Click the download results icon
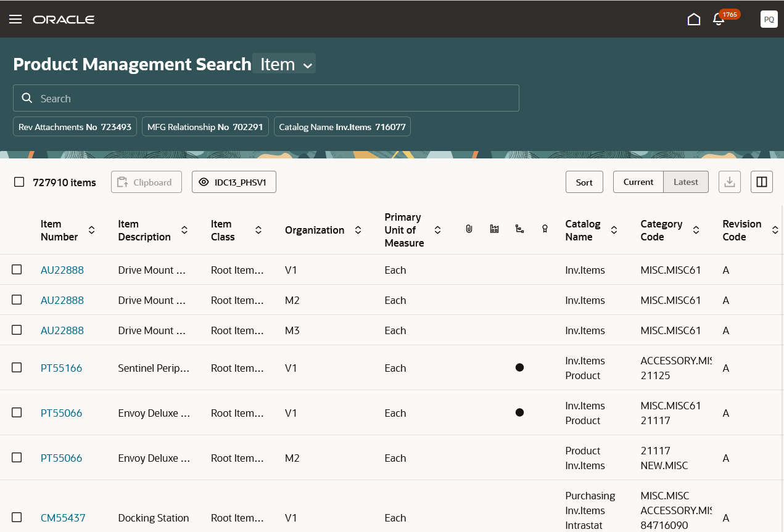 [x=730, y=182]
